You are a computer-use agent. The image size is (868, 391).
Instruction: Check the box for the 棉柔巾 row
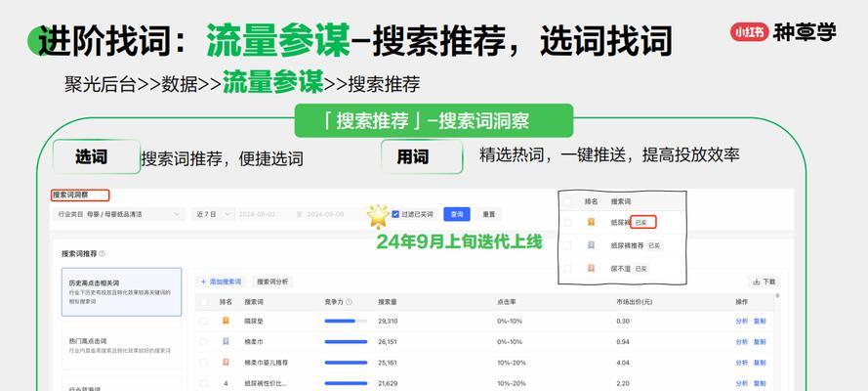coord(204,342)
